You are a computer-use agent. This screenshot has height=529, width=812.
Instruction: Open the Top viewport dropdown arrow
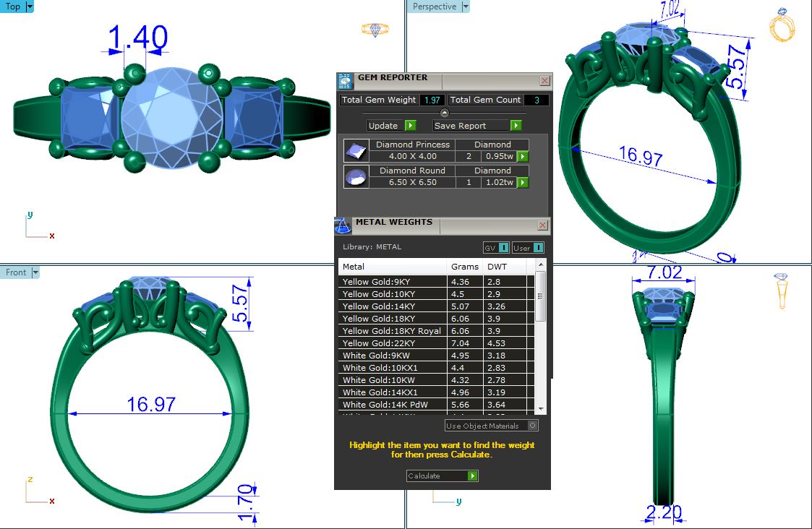point(30,7)
